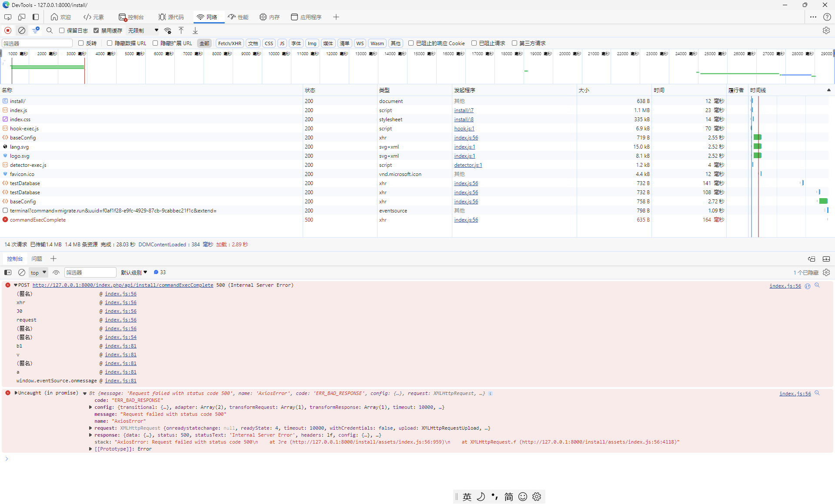Open DevTools more options ellipsis
Screen dimensions: 835x504
(813, 17)
